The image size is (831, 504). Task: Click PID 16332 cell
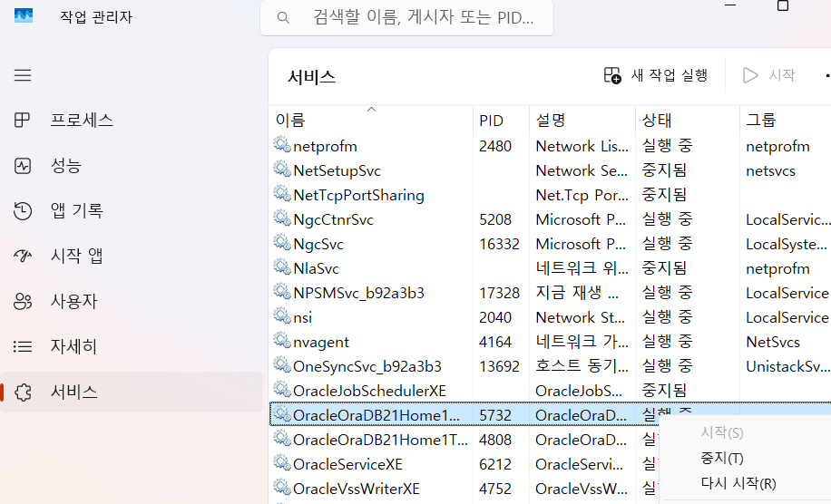[499, 244]
